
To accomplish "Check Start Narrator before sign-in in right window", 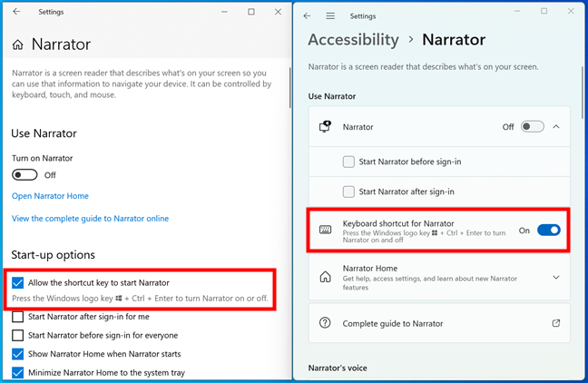I will 348,162.
